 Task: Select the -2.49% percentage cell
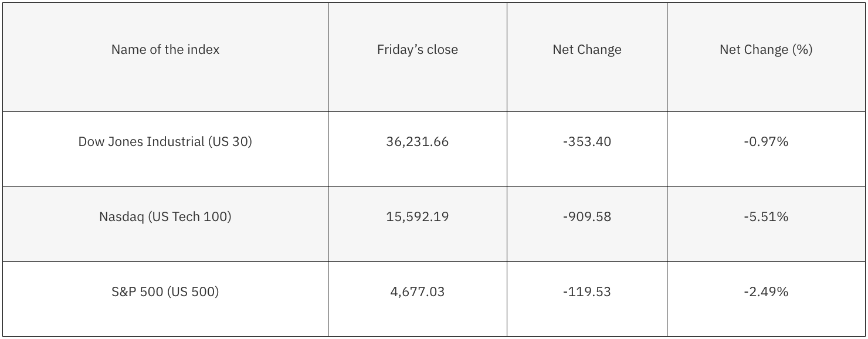click(x=765, y=292)
